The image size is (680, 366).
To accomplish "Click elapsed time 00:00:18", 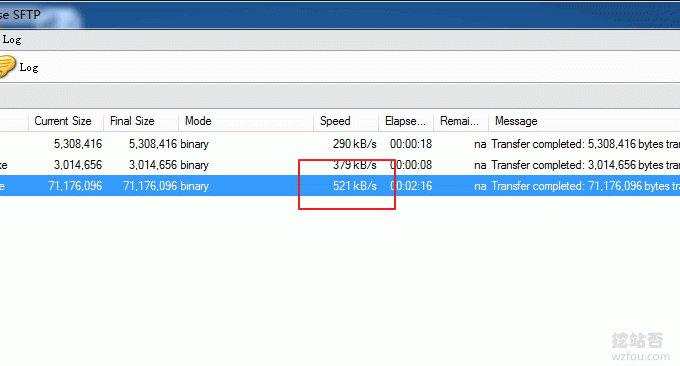I will tap(411, 144).
